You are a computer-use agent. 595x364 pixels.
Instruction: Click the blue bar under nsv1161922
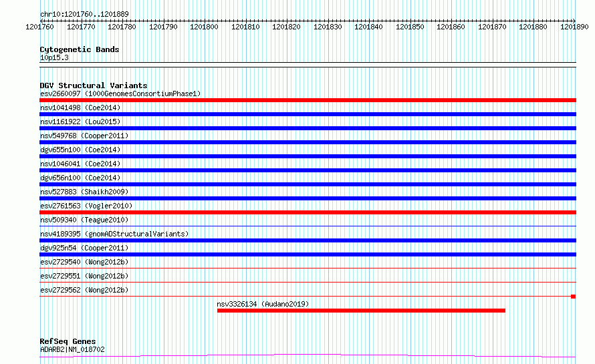[308, 128]
